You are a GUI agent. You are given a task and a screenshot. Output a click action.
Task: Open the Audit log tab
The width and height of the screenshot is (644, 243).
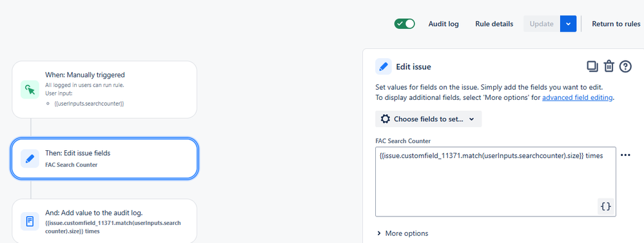pyautogui.click(x=444, y=24)
